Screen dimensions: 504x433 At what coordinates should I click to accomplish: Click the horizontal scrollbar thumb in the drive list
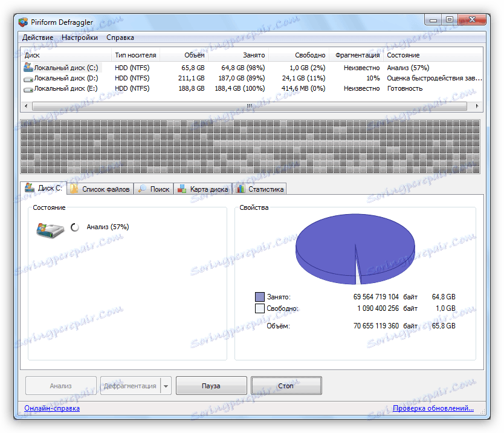coord(250,106)
